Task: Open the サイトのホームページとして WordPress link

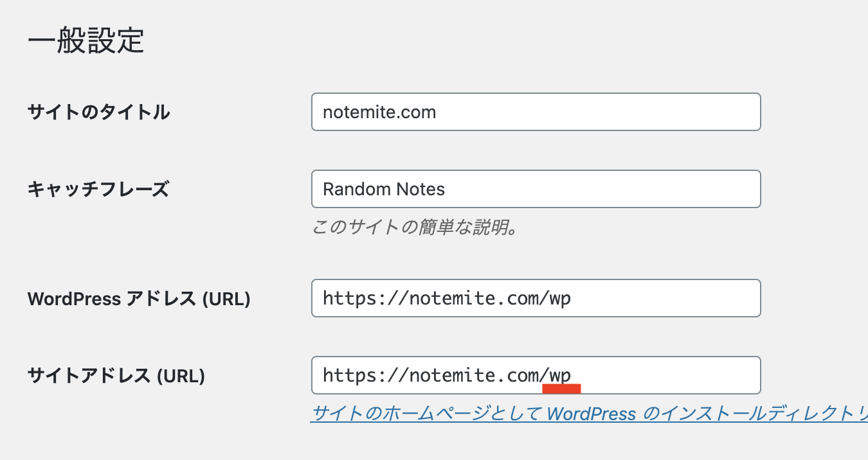Action: tap(589, 413)
